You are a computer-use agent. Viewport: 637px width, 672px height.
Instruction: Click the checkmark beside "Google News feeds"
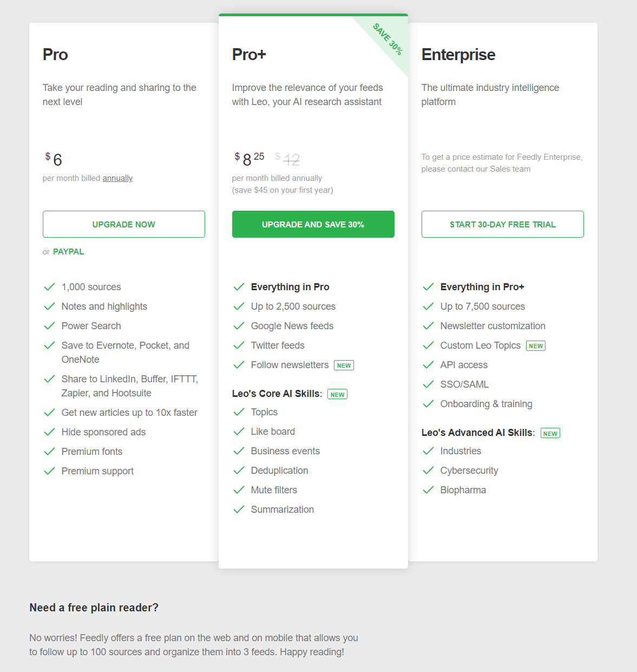[x=239, y=325]
